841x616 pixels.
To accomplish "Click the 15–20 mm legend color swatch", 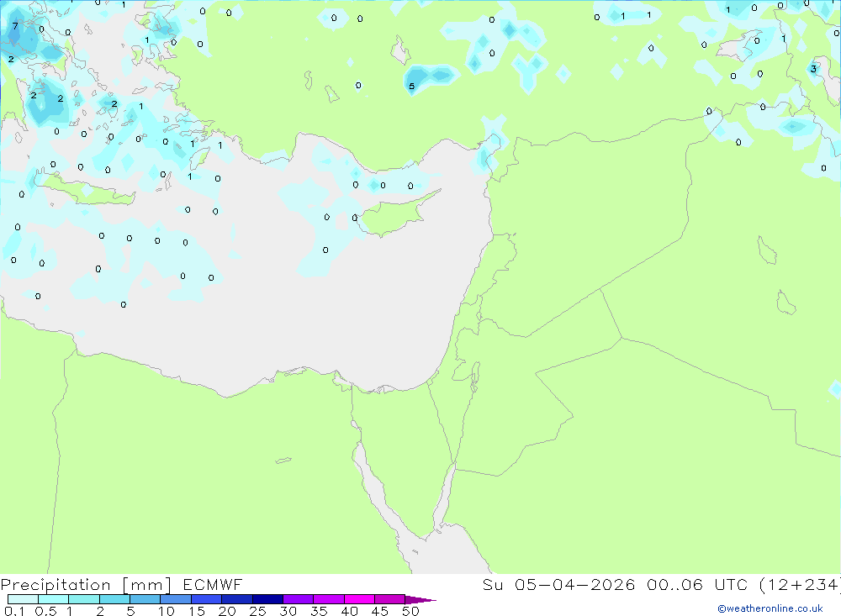I will click(206, 599).
